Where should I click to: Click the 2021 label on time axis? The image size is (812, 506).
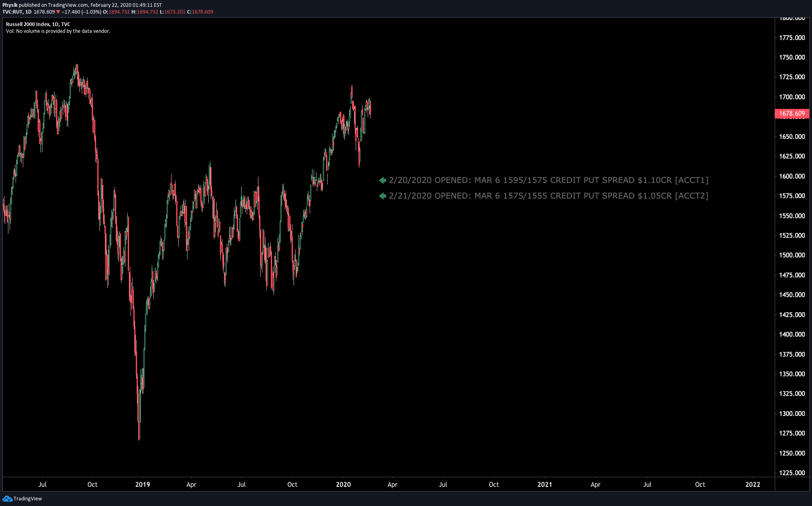(x=545, y=484)
